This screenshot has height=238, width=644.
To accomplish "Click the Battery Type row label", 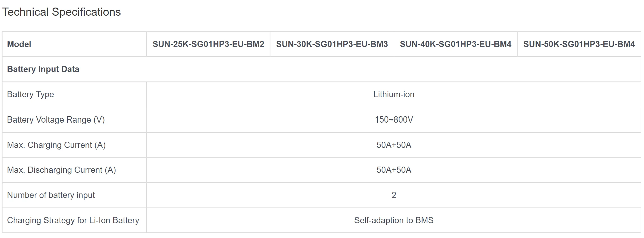I will (31, 94).
